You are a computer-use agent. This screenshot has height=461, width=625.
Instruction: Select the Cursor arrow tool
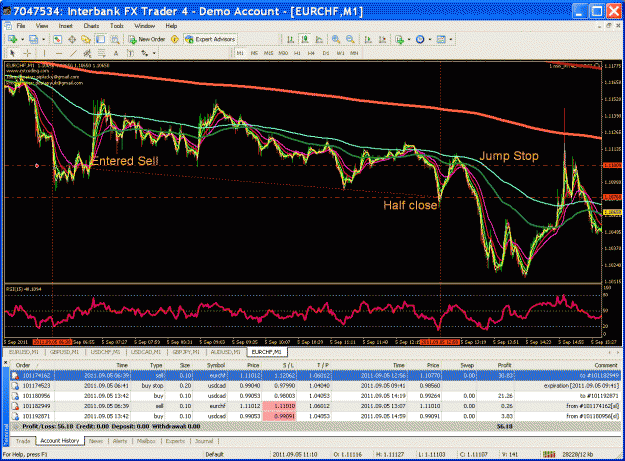[x=12, y=53]
